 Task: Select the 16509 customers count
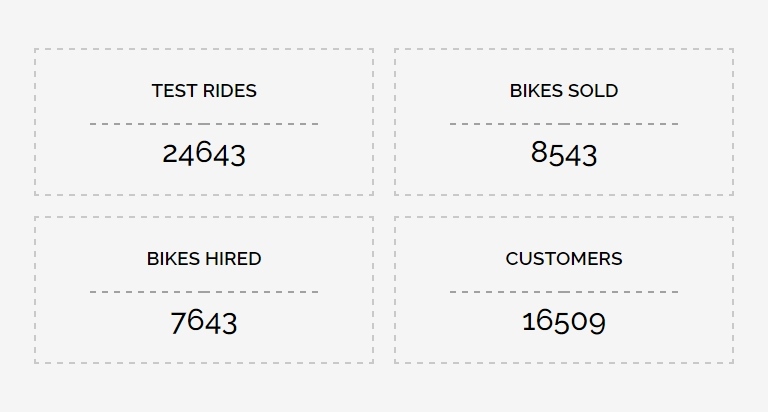tap(564, 322)
